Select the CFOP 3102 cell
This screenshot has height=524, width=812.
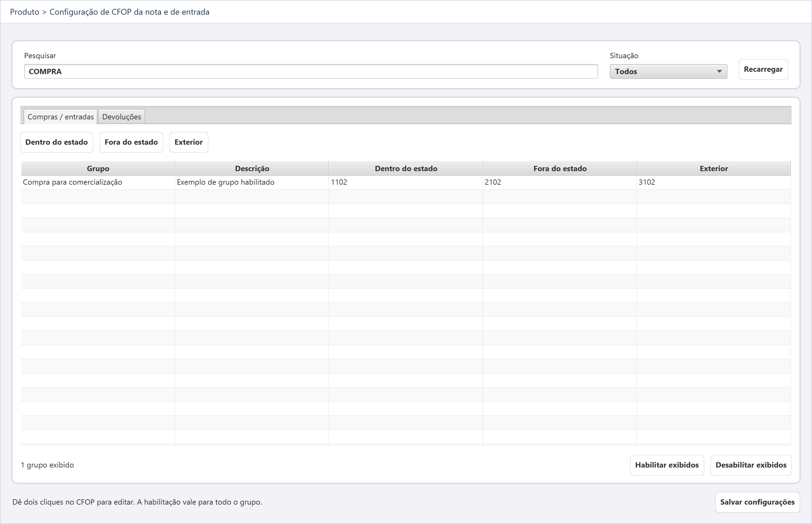coord(713,182)
